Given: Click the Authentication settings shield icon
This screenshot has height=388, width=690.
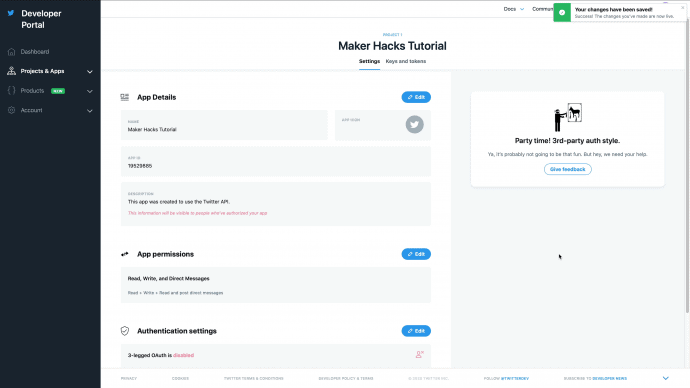Looking at the screenshot, I should (125, 331).
